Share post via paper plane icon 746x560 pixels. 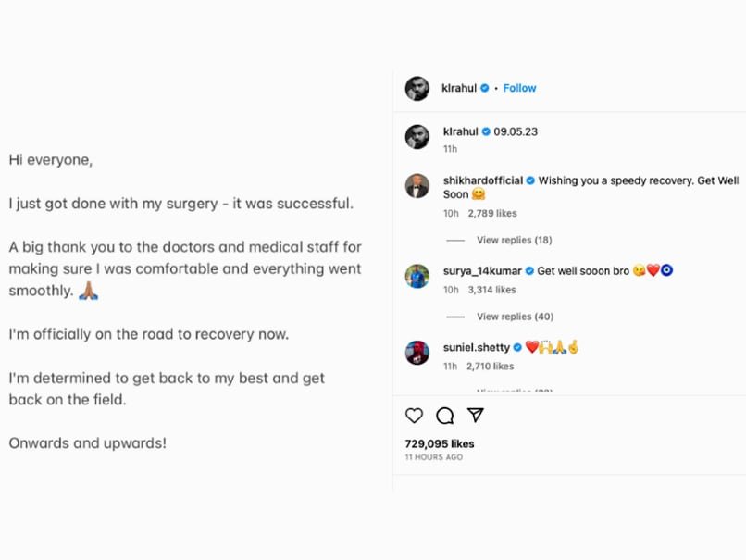[x=475, y=416]
